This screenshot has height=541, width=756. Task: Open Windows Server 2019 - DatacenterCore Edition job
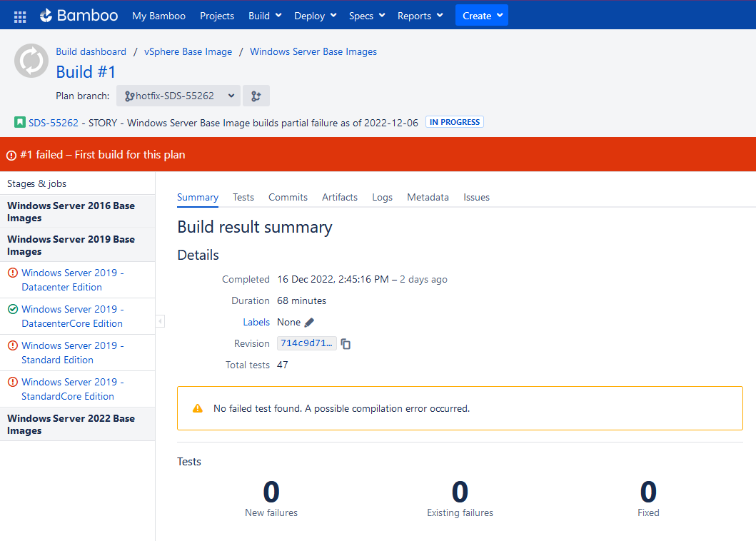[x=73, y=316]
